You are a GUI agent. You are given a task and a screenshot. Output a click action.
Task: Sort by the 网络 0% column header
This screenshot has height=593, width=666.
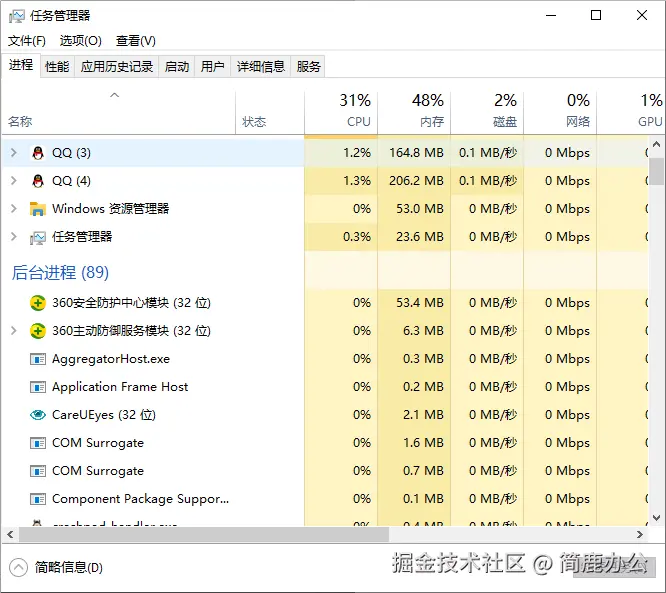pos(560,113)
